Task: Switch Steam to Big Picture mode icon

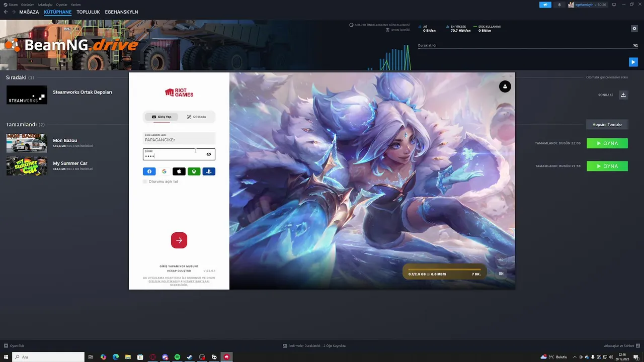Action: (x=614, y=5)
